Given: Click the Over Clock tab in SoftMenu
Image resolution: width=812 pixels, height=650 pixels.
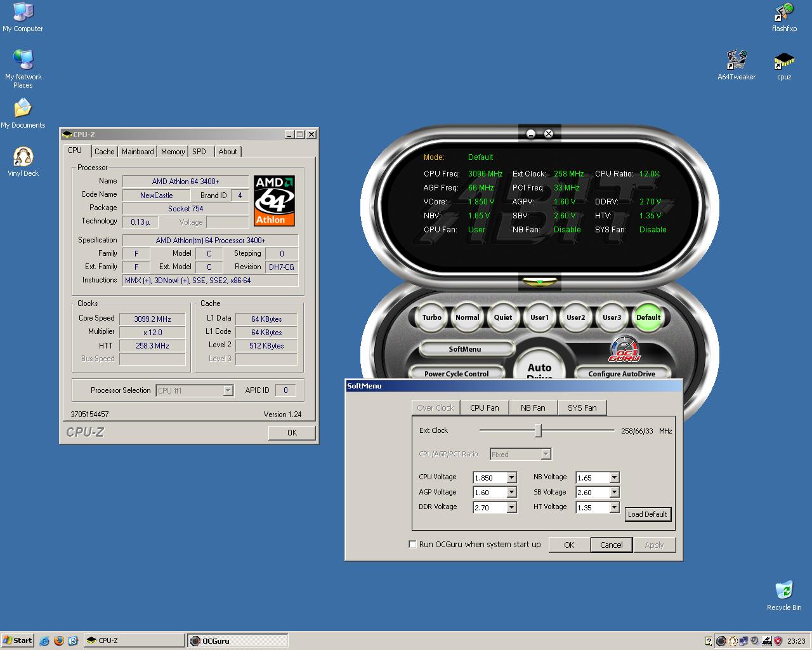Looking at the screenshot, I should pos(435,408).
